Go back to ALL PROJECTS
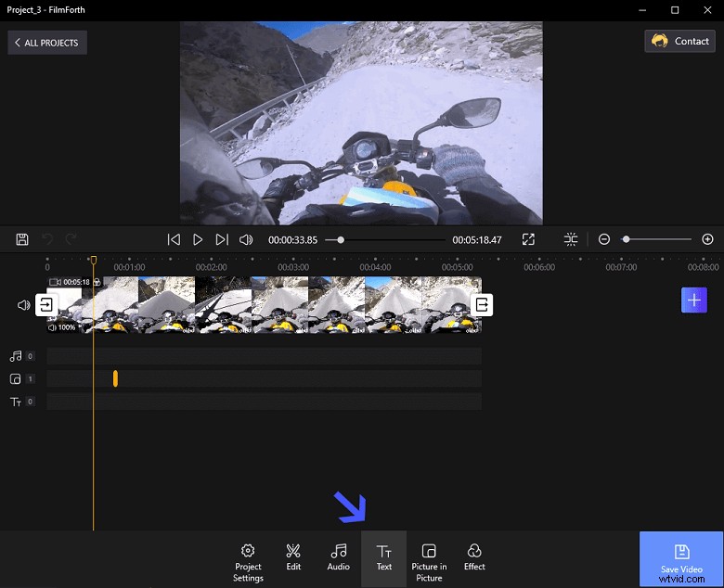This screenshot has width=724, height=588. [x=47, y=43]
